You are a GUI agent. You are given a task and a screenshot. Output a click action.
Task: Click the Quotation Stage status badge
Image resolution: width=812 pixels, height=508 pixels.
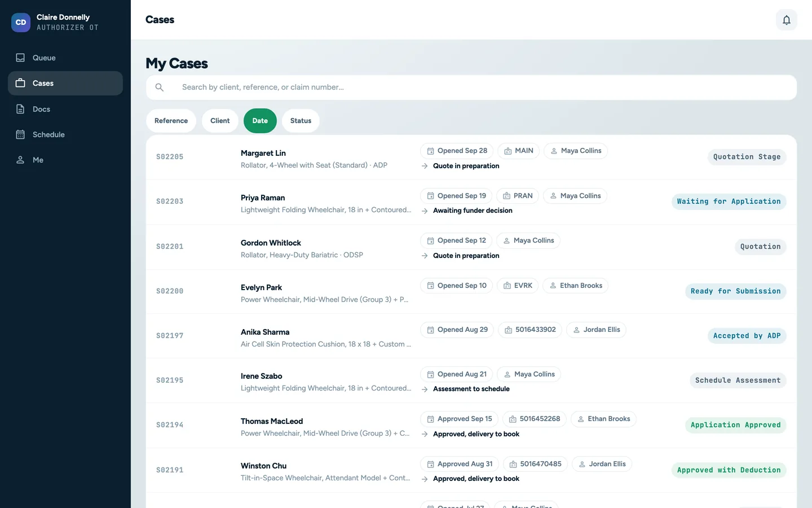point(747,157)
